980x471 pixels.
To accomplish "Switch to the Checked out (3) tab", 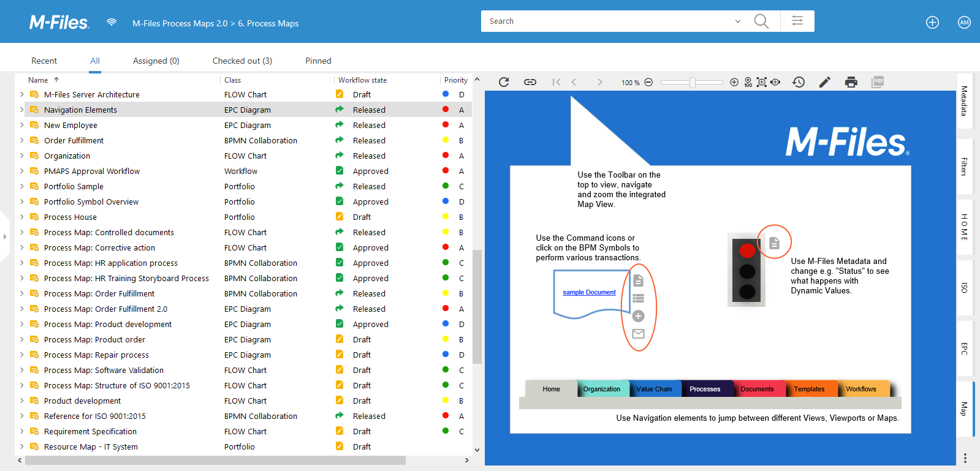I will [x=242, y=61].
